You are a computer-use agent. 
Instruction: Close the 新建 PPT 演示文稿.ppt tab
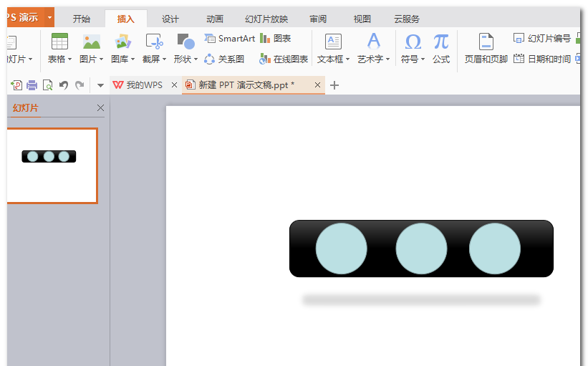[x=317, y=85]
